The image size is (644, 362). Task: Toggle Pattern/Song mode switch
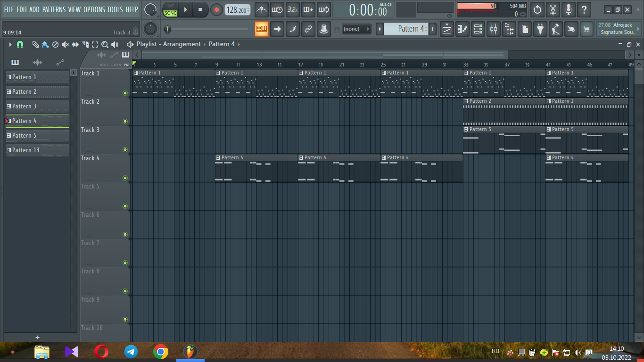pyautogui.click(x=170, y=9)
